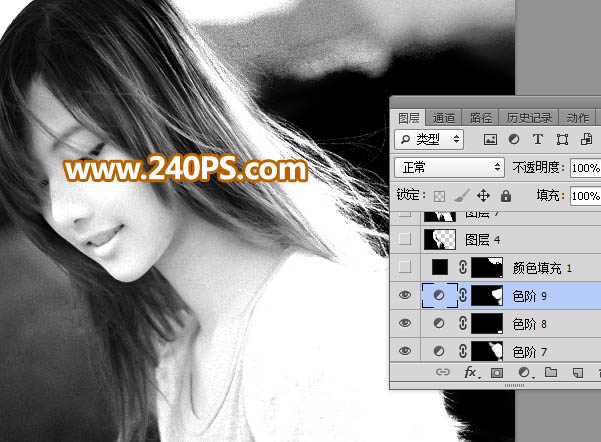This screenshot has width=601, height=442.
Task: Toggle lock transparent pixels icon
Action: [439, 196]
